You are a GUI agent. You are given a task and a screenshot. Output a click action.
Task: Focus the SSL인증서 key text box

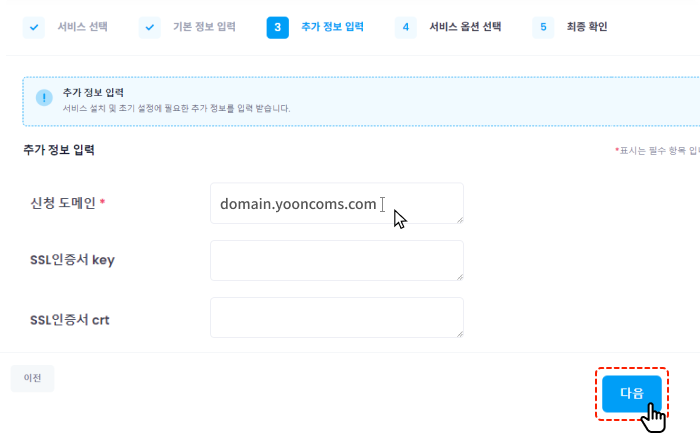[336, 260]
